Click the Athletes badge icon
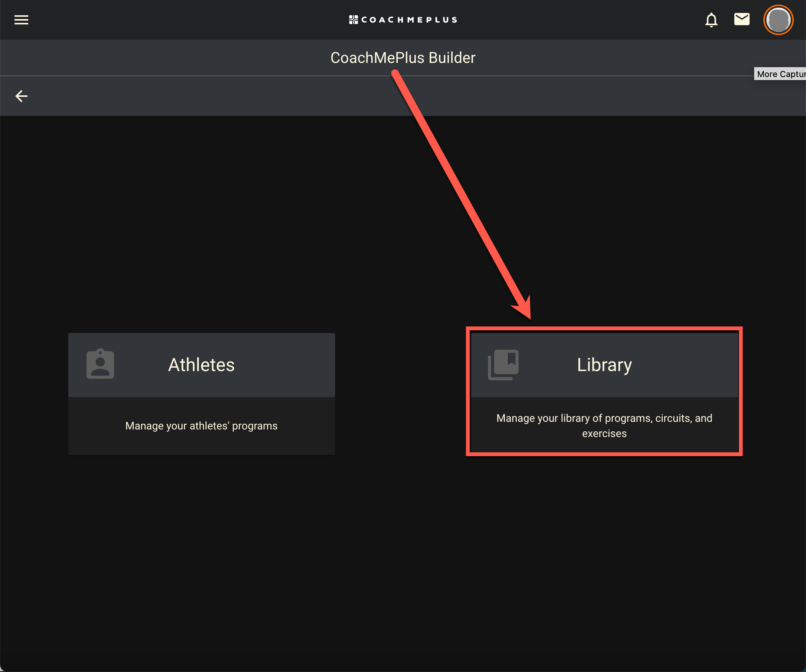The image size is (806, 672). (100, 363)
